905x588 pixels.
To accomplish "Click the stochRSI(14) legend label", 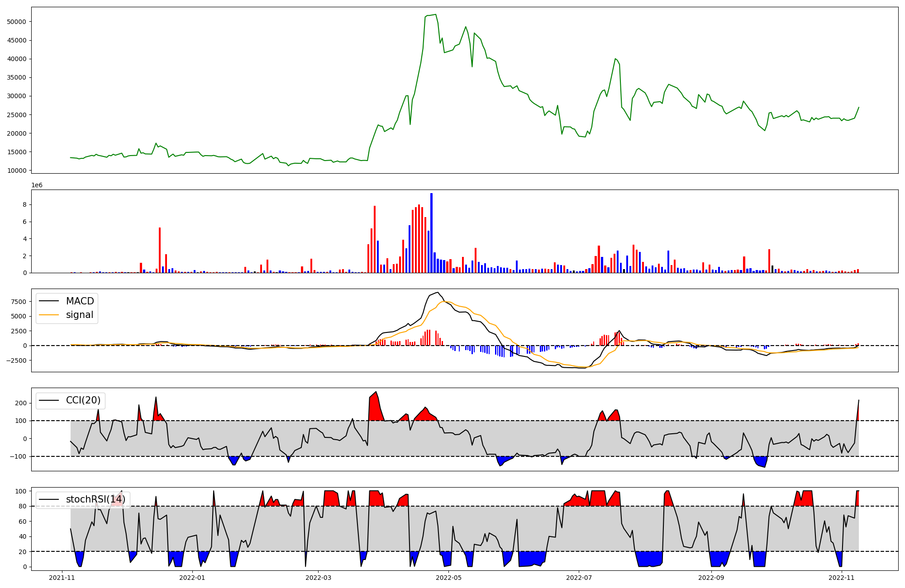I will 95,499.
